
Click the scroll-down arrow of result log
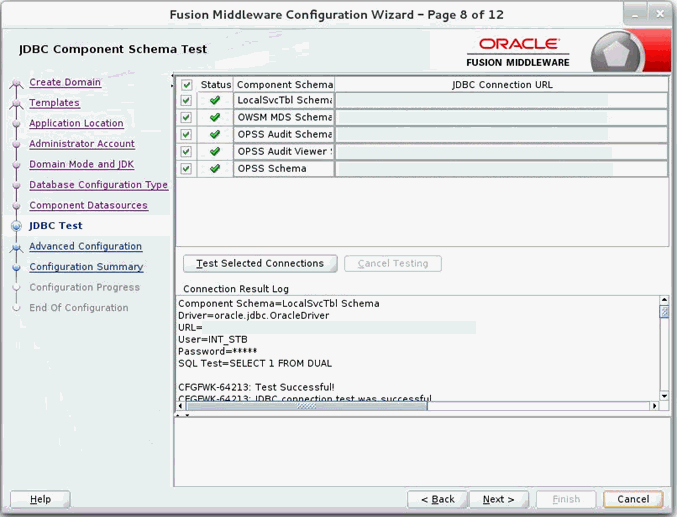pos(664,396)
